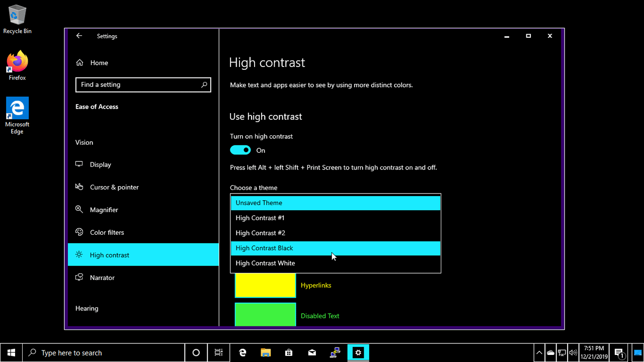
Task: Choose Unsaved Theme from the list
Action: tap(336, 203)
